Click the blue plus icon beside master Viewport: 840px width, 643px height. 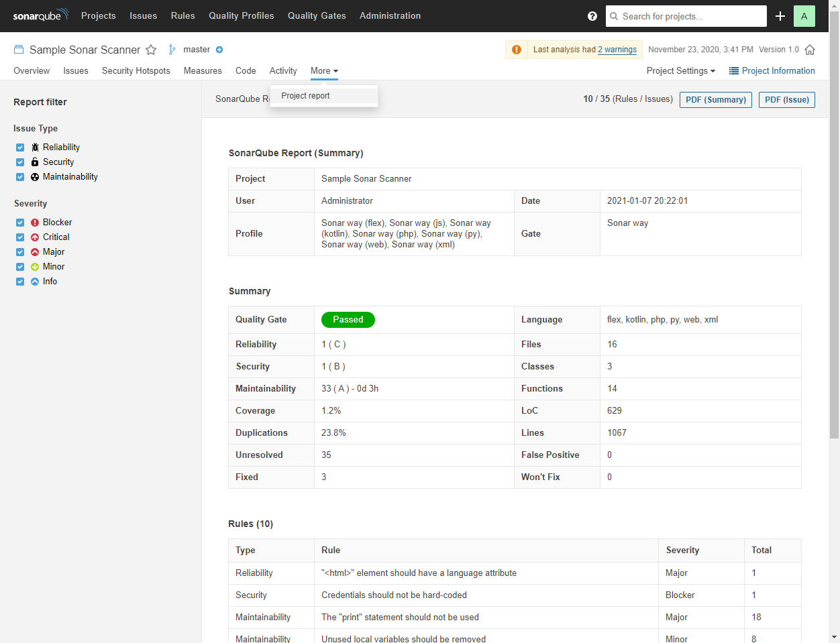pos(219,50)
